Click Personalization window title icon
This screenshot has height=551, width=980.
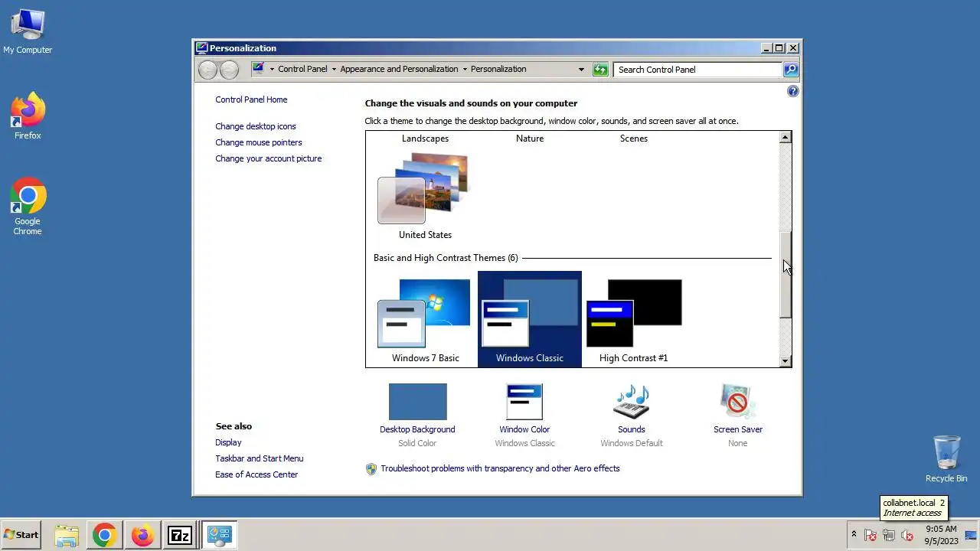click(x=201, y=47)
